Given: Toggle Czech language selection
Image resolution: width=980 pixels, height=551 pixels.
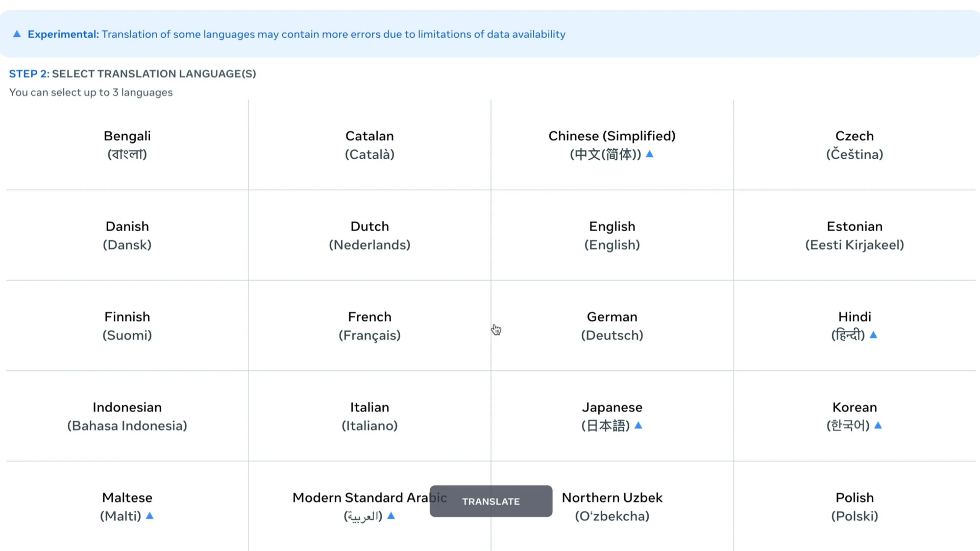Looking at the screenshot, I should point(854,145).
